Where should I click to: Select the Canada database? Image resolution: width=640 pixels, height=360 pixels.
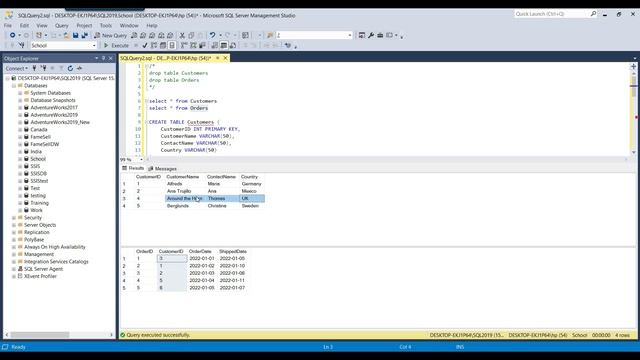[39, 129]
